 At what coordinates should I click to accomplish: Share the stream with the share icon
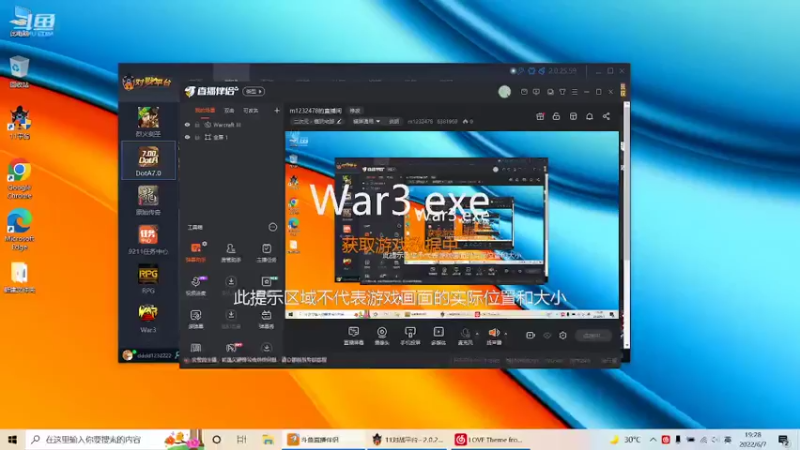[606, 116]
